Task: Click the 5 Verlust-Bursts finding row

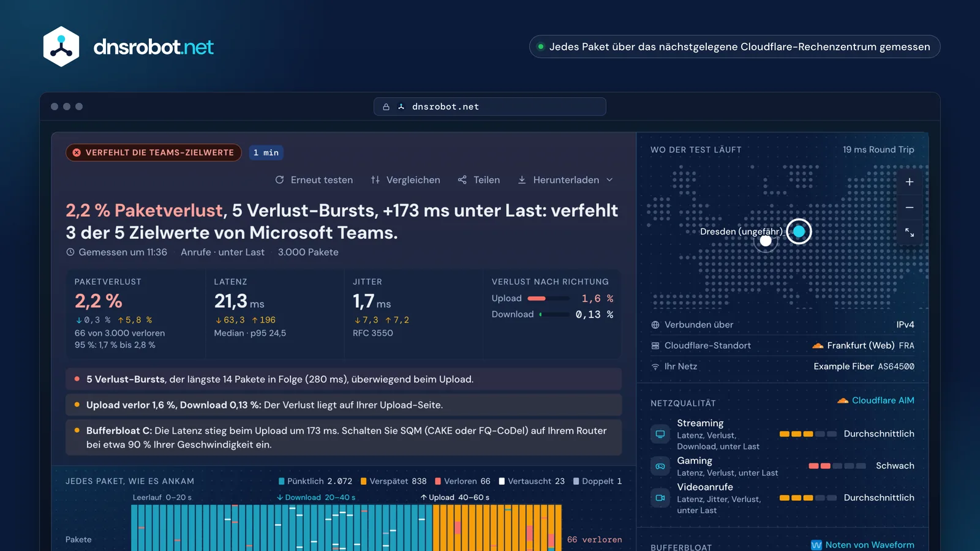Action: click(x=344, y=380)
